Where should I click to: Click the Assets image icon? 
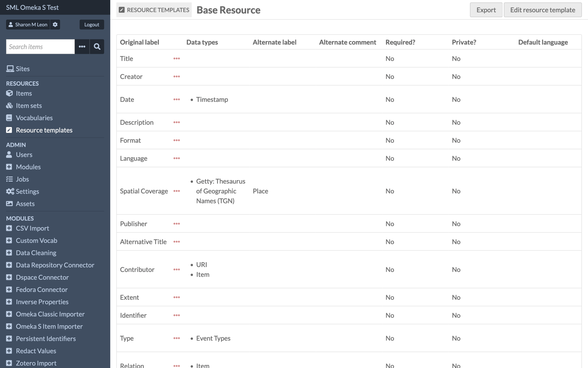click(9, 204)
